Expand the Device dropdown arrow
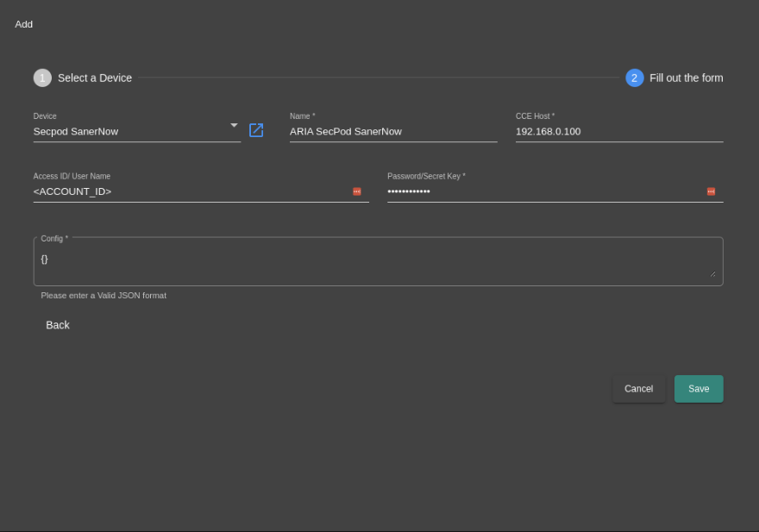Image resolution: width=759 pixels, height=532 pixels. tap(234, 125)
